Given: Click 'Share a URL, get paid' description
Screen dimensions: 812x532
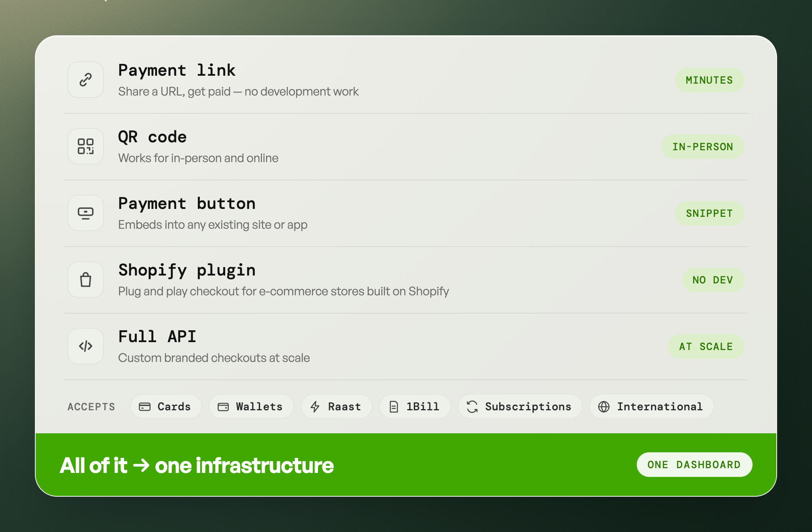Looking at the screenshot, I should (238, 92).
